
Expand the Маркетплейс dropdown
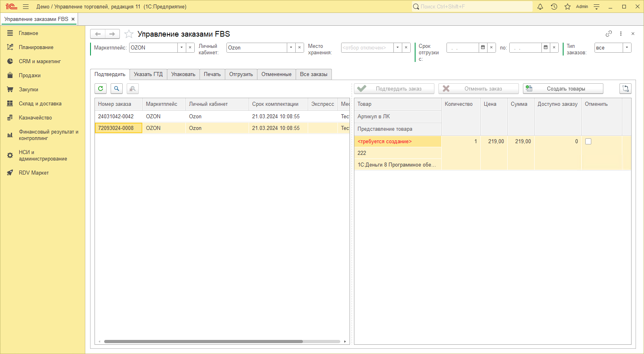pyautogui.click(x=181, y=47)
